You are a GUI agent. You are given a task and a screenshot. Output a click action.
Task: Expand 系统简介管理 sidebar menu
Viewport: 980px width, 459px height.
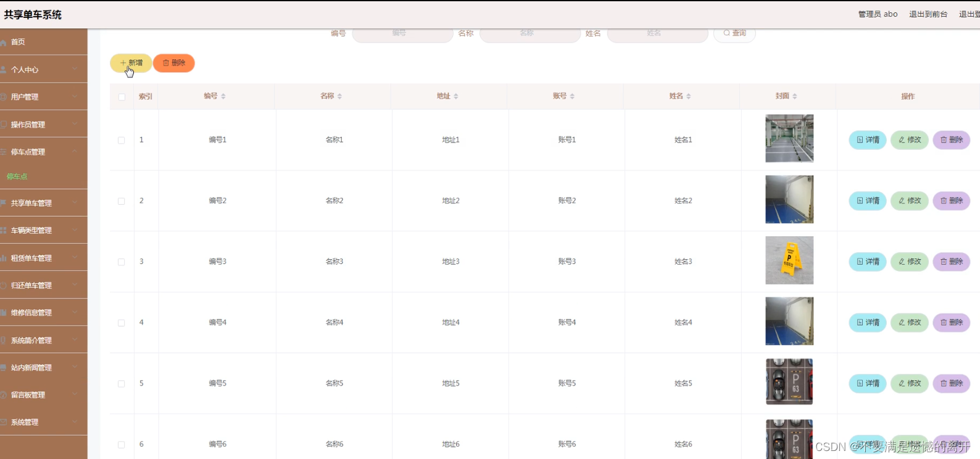(x=43, y=341)
